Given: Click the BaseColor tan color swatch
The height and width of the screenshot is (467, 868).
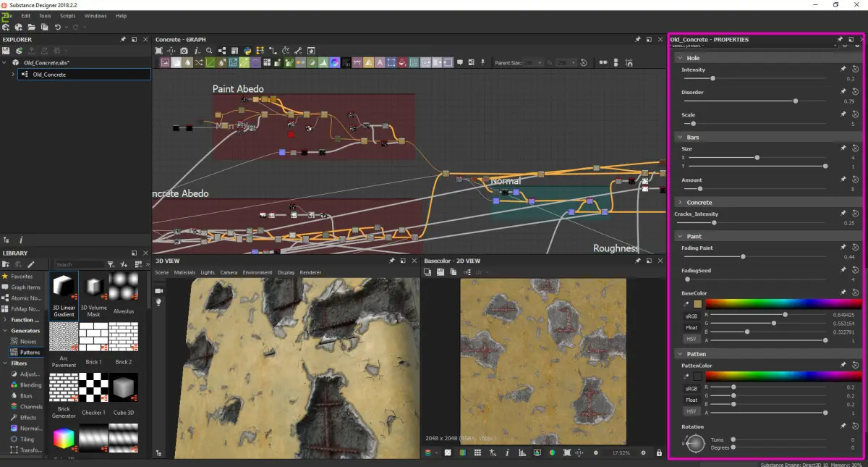Looking at the screenshot, I should click(x=697, y=304).
